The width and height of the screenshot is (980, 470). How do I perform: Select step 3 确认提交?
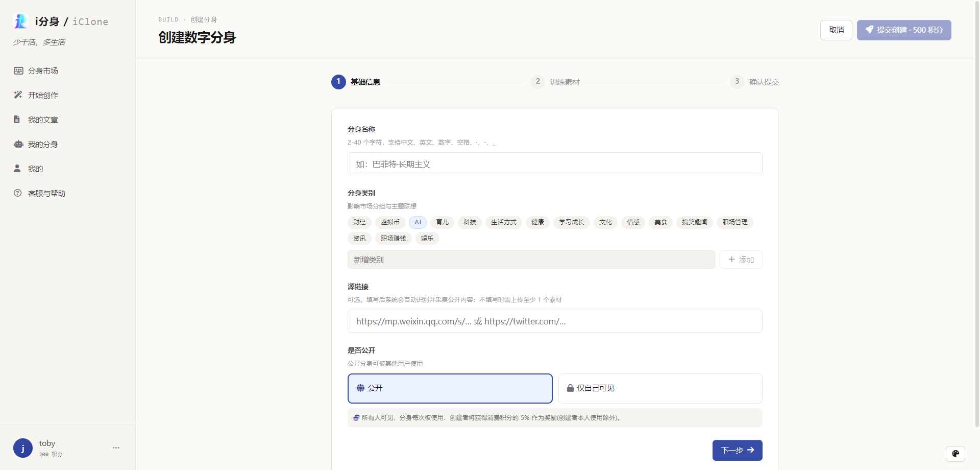pyautogui.click(x=754, y=82)
